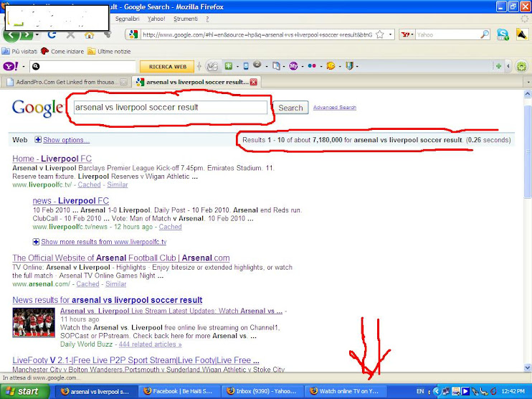
Task: Open the ? help menu
Action: pos(207,19)
